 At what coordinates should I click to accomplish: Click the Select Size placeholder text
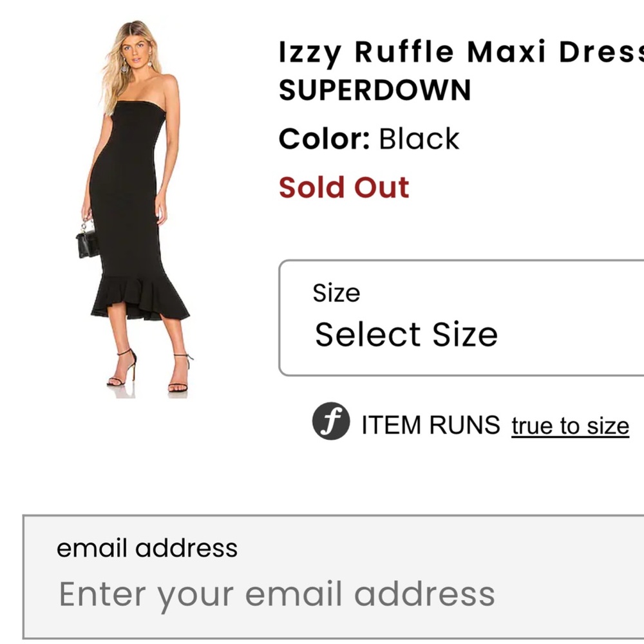406,334
